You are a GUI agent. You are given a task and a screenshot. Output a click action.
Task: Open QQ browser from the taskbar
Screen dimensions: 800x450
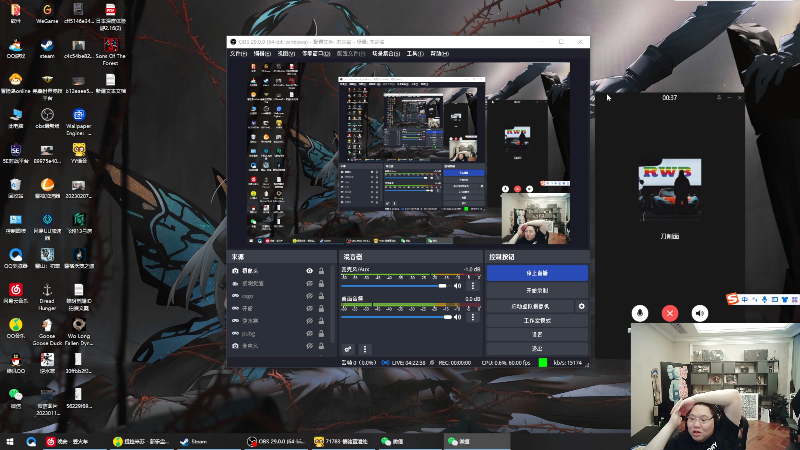(x=31, y=441)
